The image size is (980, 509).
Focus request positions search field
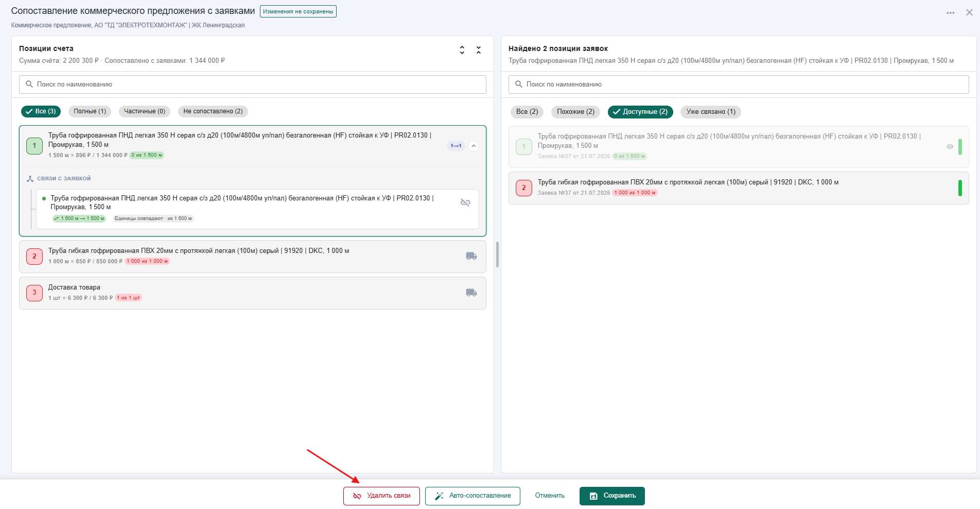pos(739,84)
